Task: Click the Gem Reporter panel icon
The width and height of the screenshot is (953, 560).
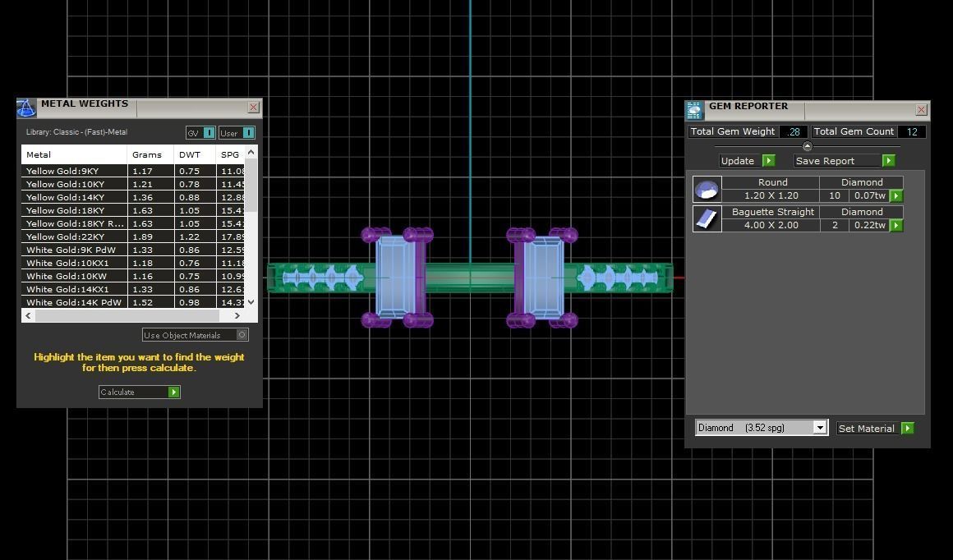Action: click(694, 111)
